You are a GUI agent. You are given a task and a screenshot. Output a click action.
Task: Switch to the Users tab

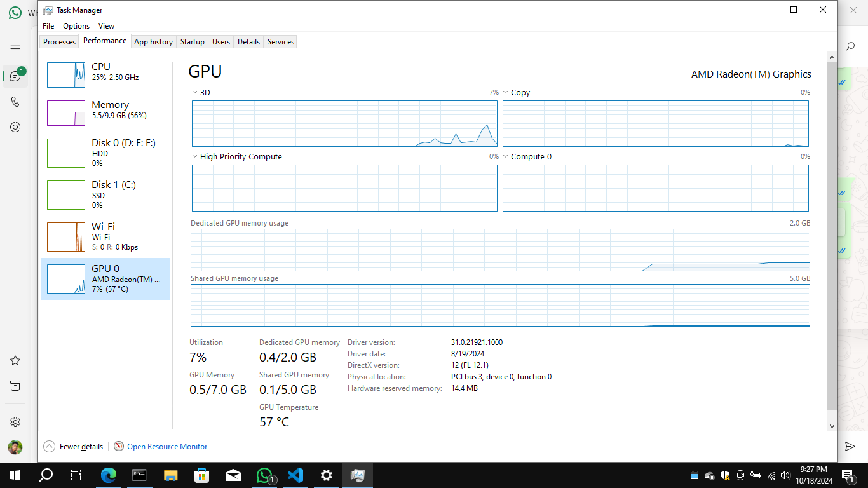(221, 41)
